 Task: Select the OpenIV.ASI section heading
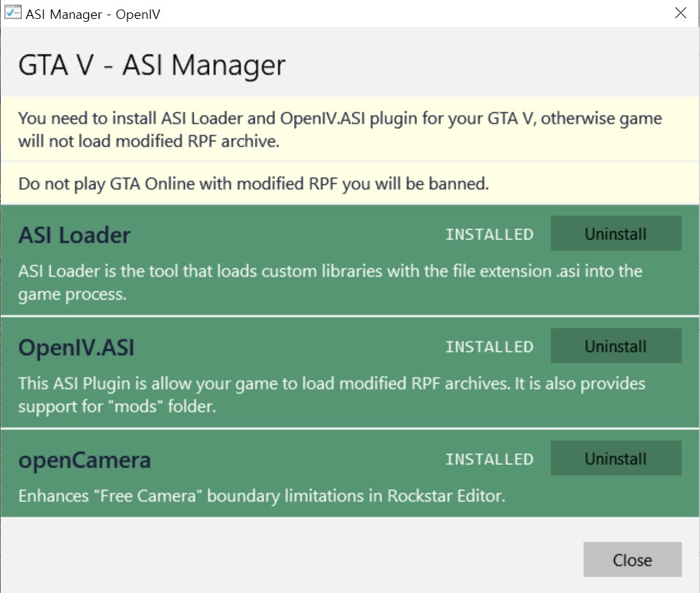point(77,346)
